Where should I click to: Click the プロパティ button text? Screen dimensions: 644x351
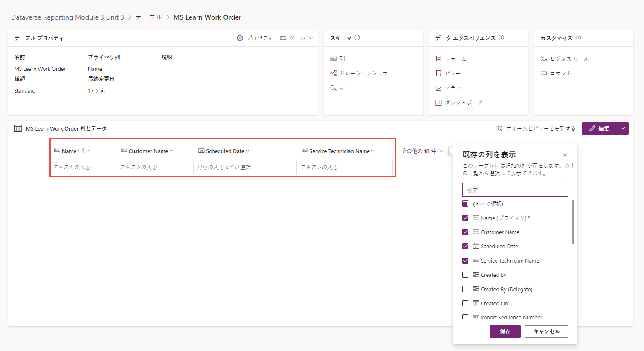pyautogui.click(x=259, y=38)
